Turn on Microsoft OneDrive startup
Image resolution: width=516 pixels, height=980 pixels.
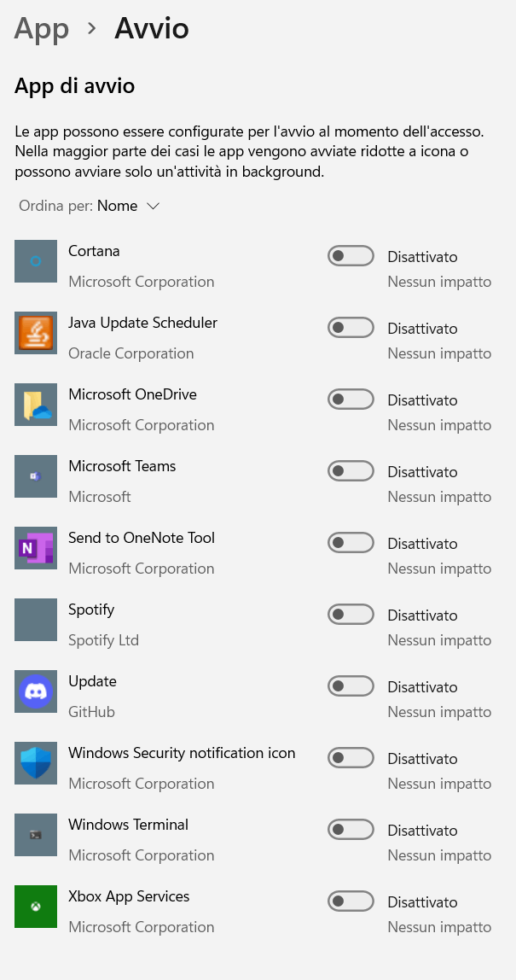point(351,400)
